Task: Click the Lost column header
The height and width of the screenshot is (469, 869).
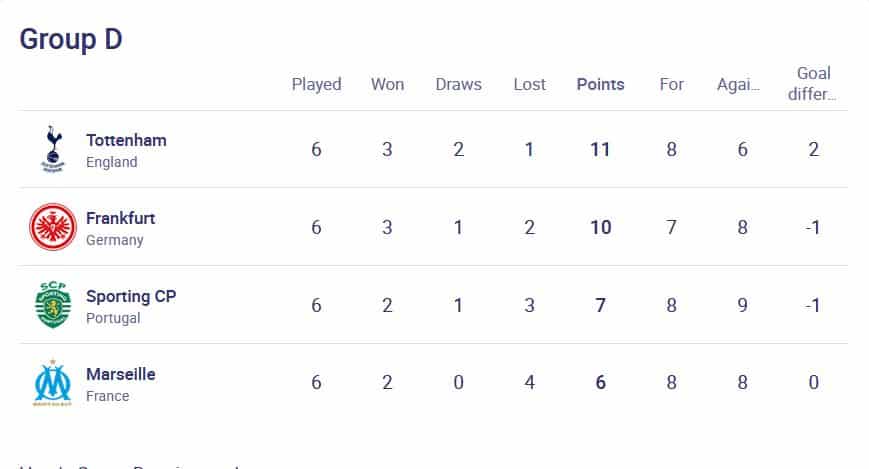Action: pos(529,84)
